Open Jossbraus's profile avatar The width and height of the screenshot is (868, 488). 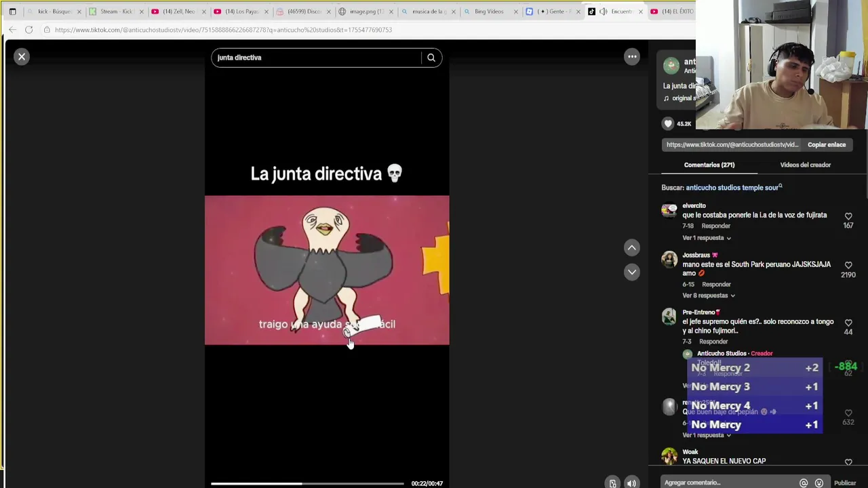[x=669, y=260]
